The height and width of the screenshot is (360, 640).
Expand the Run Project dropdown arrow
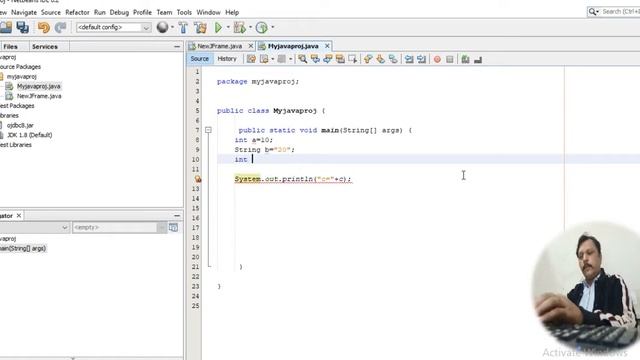pos(228,27)
